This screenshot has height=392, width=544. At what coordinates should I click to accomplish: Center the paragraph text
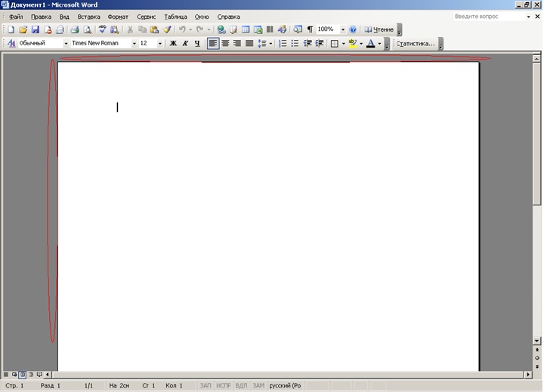click(225, 43)
